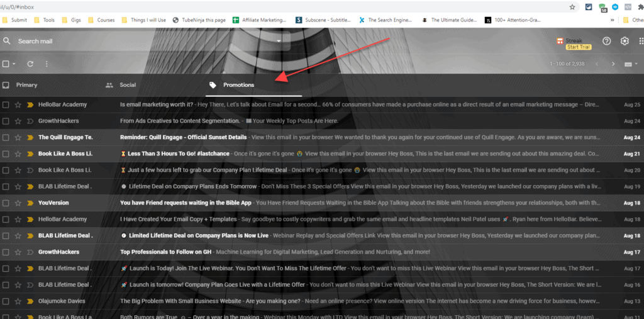Switch to the Social tab
Viewport: 644px width, 319px height.
pyautogui.click(x=128, y=85)
